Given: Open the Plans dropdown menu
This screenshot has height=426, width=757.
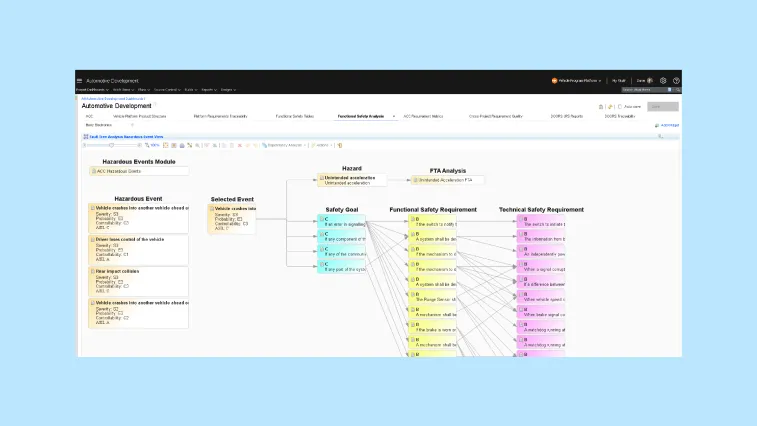Looking at the screenshot, I should pyautogui.click(x=144, y=90).
